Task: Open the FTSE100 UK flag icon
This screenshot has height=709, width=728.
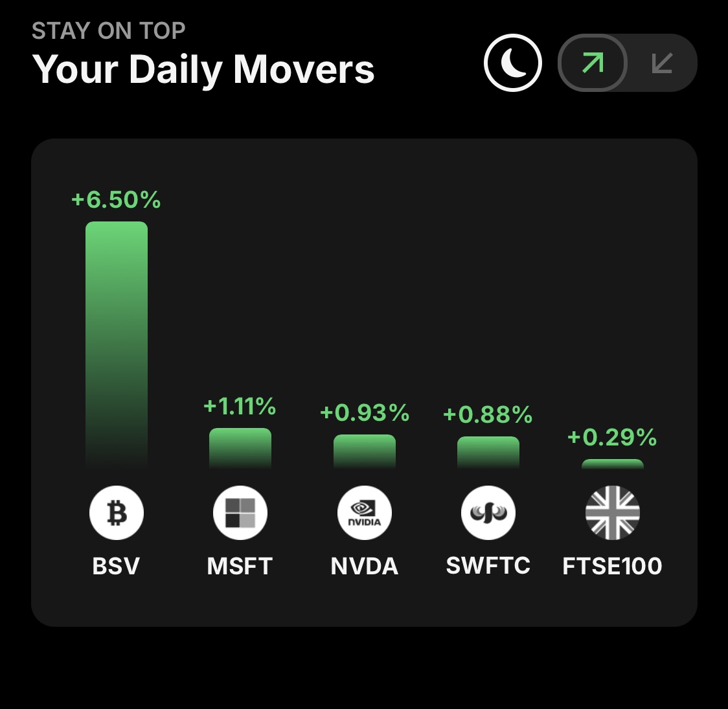Action: tap(613, 513)
